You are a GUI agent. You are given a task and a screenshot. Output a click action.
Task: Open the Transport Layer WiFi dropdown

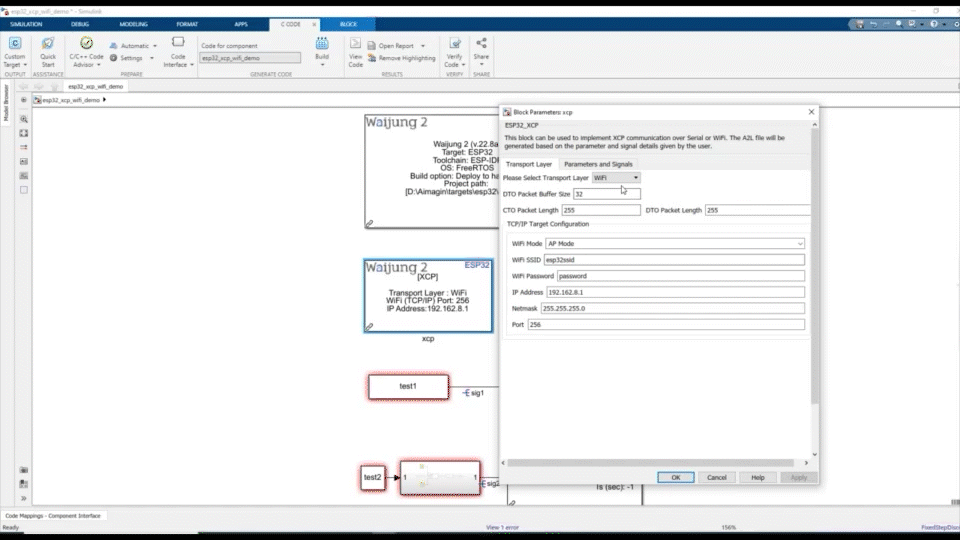(616, 178)
